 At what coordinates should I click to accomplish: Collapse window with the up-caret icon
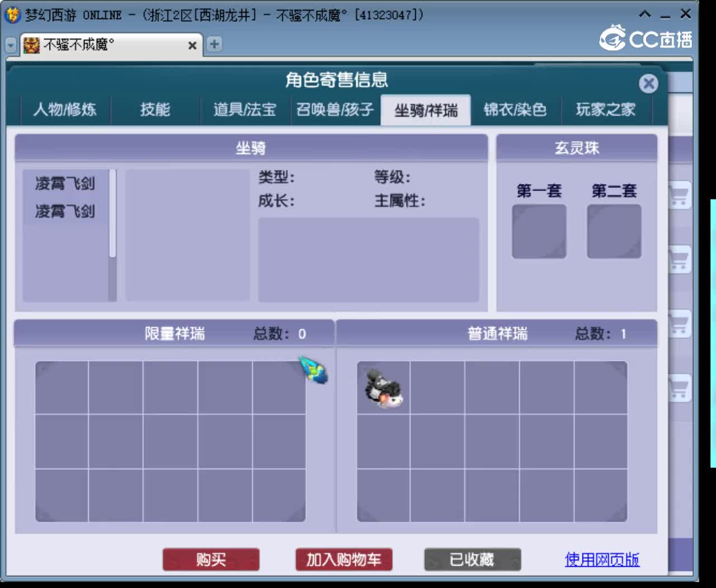pyautogui.click(x=645, y=14)
